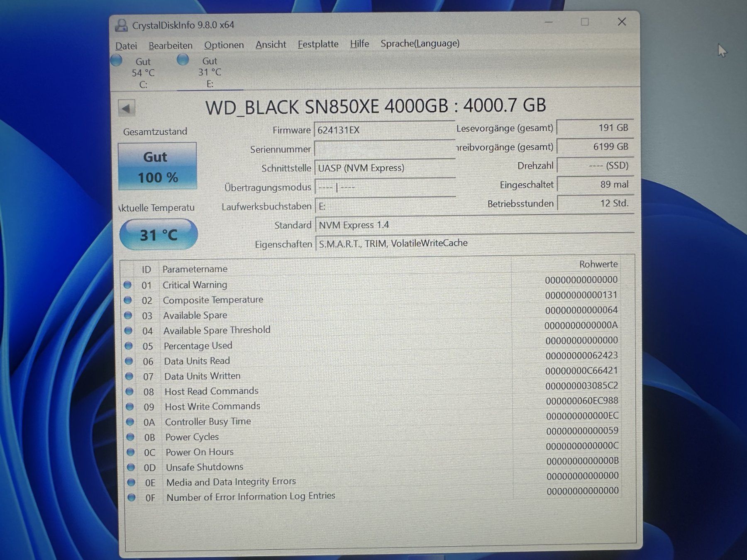Click the status dot for Critical Warning
Image resolution: width=747 pixels, height=560 pixels.
[127, 285]
